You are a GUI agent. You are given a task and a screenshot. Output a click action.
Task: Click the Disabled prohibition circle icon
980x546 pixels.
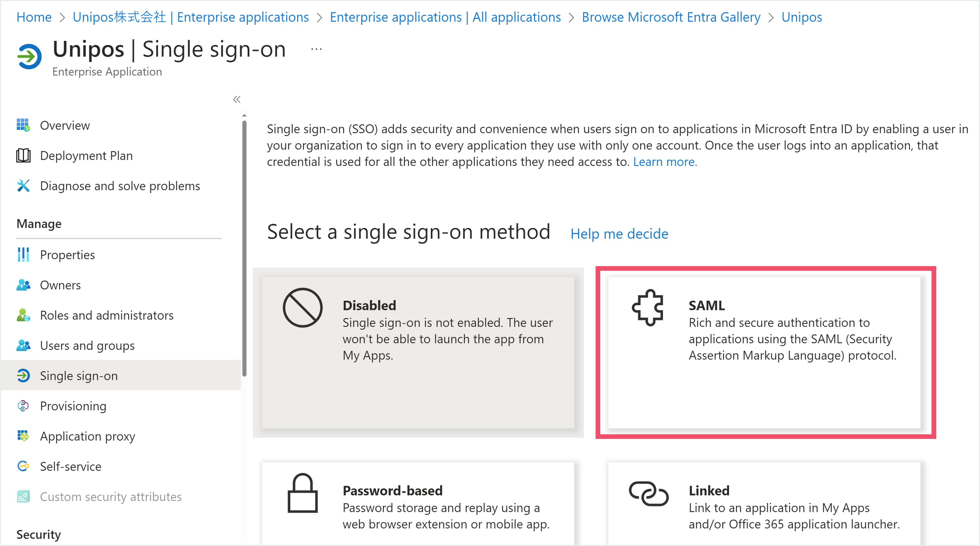[302, 307]
